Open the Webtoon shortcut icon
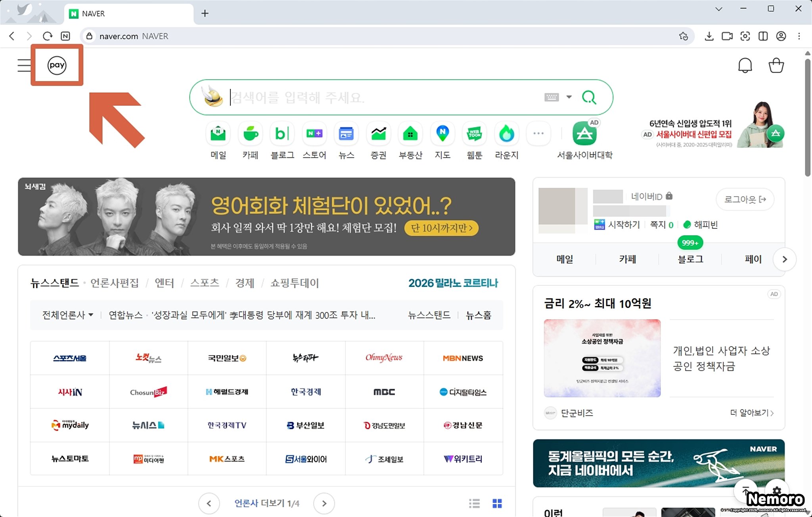812x517 pixels. pos(474,134)
